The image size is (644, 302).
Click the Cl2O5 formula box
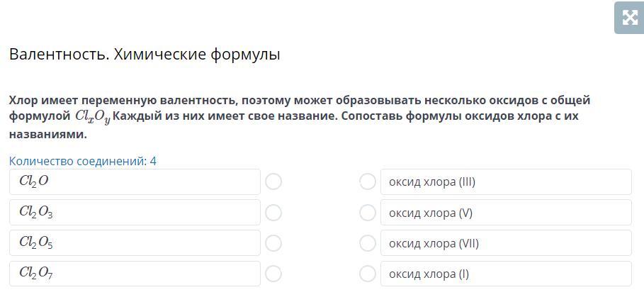(x=135, y=243)
